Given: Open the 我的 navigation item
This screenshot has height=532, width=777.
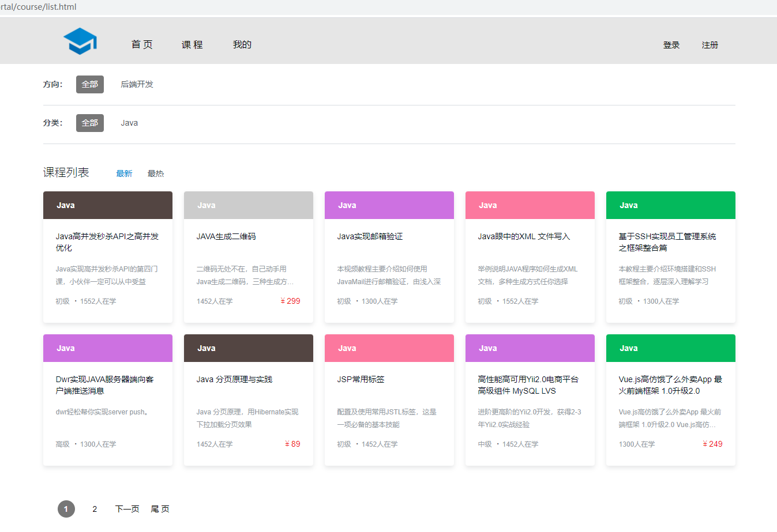Looking at the screenshot, I should (x=242, y=44).
